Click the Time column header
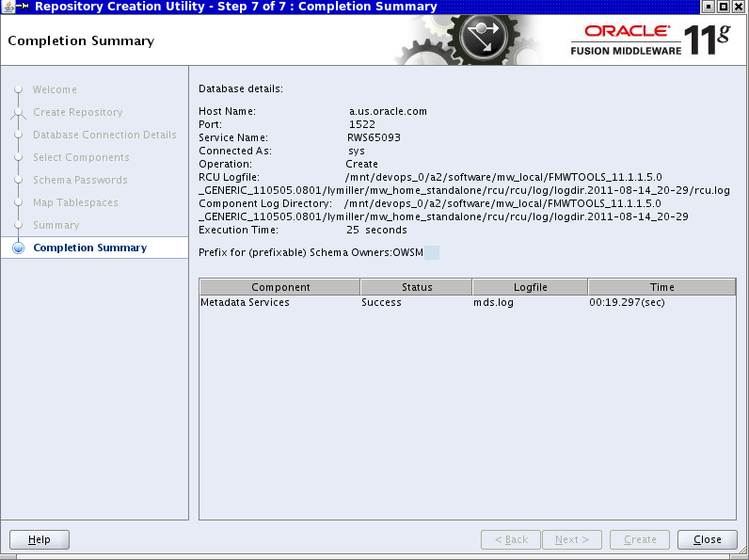This screenshot has height=560, width=749. [662, 287]
